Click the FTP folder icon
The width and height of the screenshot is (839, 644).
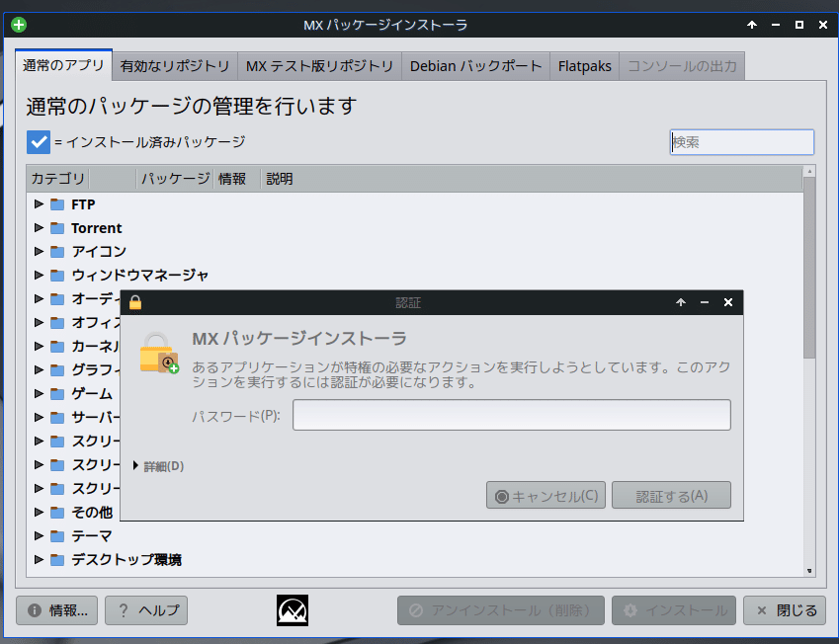(57, 204)
